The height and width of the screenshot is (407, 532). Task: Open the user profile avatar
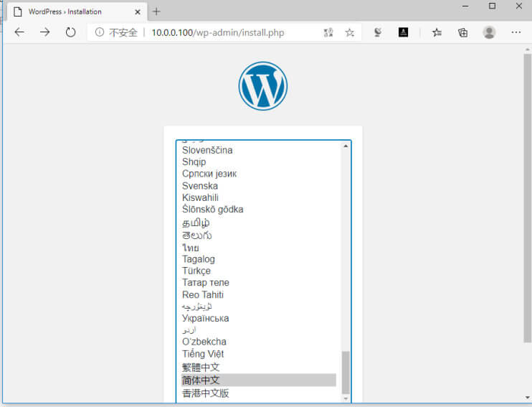[x=489, y=32]
